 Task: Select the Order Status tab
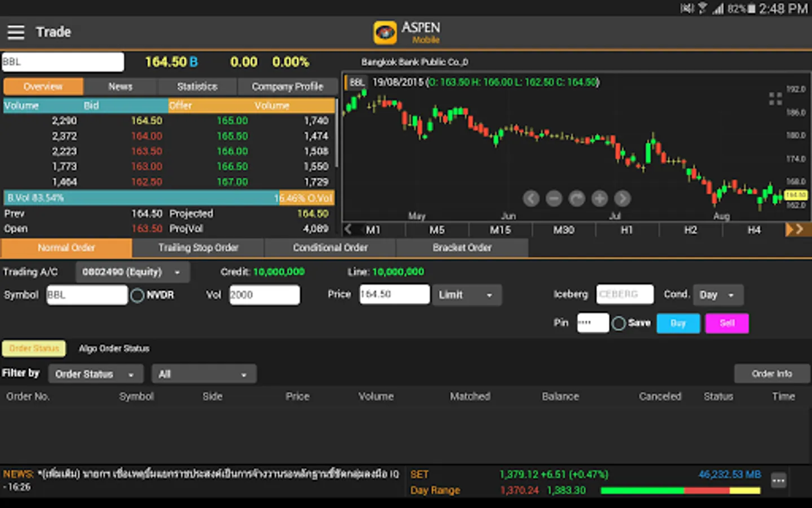tap(34, 348)
